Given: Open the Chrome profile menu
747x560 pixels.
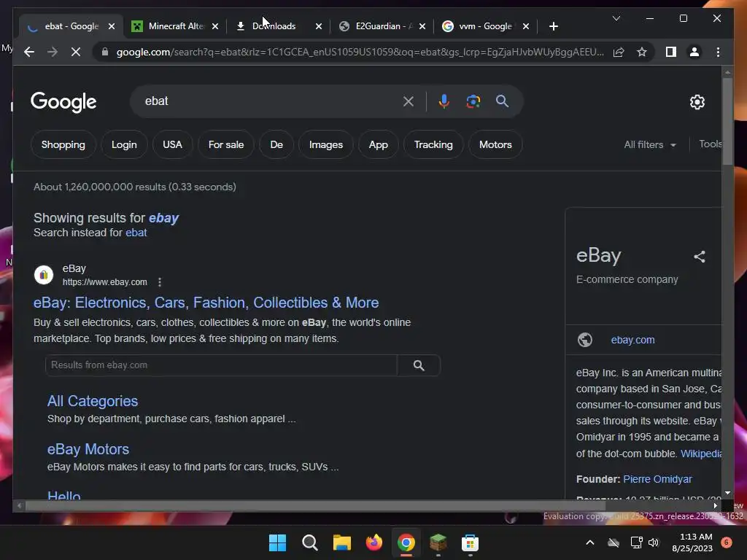Looking at the screenshot, I should tap(694, 52).
